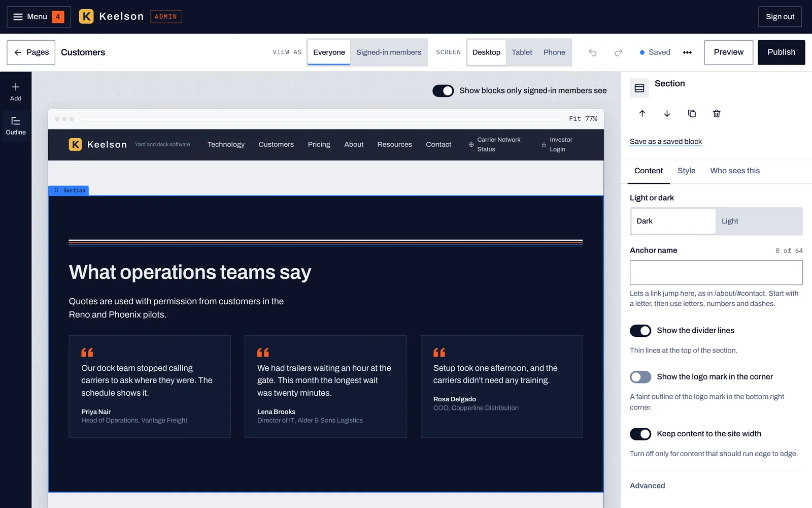Viewport: 812px width, 508px height.
Task: View as Everyone
Action: pyautogui.click(x=329, y=52)
